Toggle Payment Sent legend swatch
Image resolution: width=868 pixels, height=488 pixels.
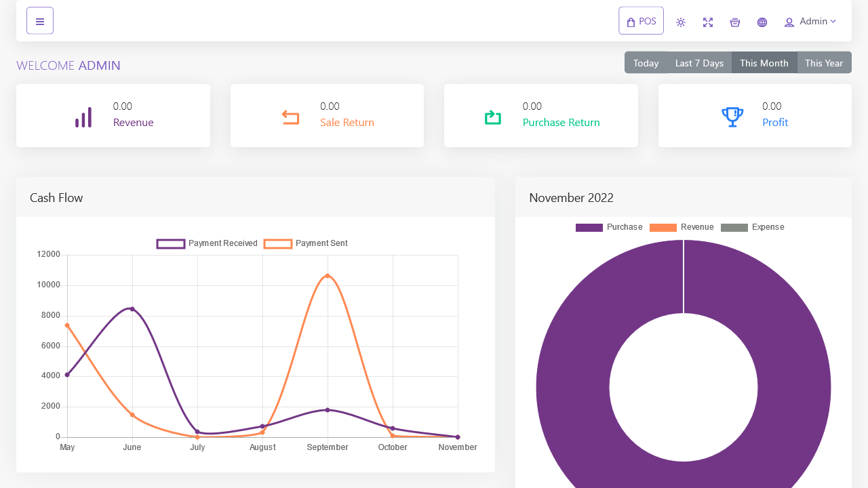point(278,243)
